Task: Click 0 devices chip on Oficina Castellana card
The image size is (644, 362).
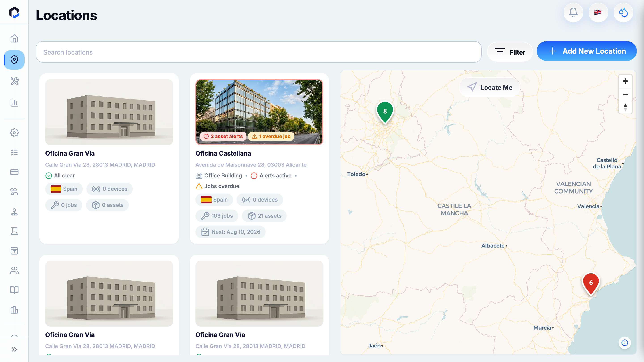Action: (x=260, y=200)
